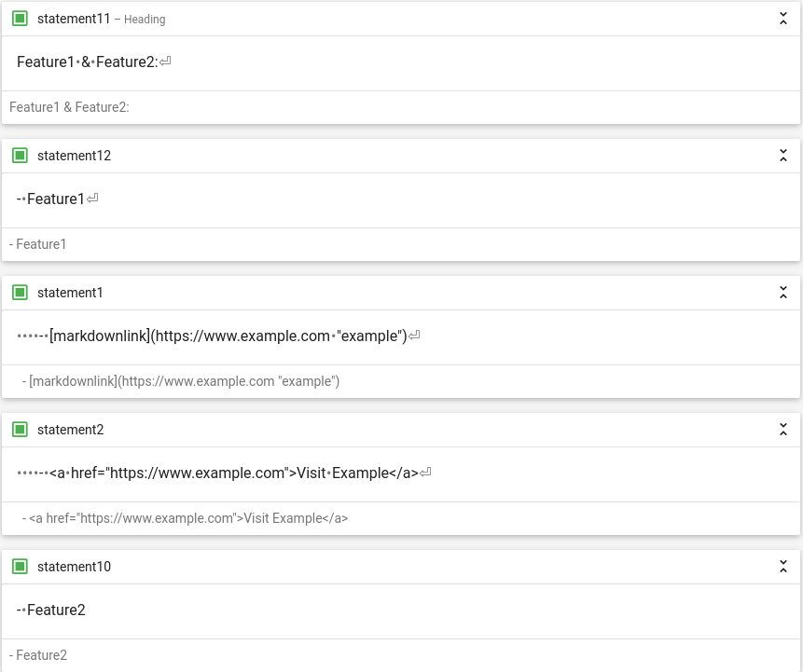Collapse the statement12 card
Image resolution: width=803 pixels, height=672 pixels.
point(783,155)
